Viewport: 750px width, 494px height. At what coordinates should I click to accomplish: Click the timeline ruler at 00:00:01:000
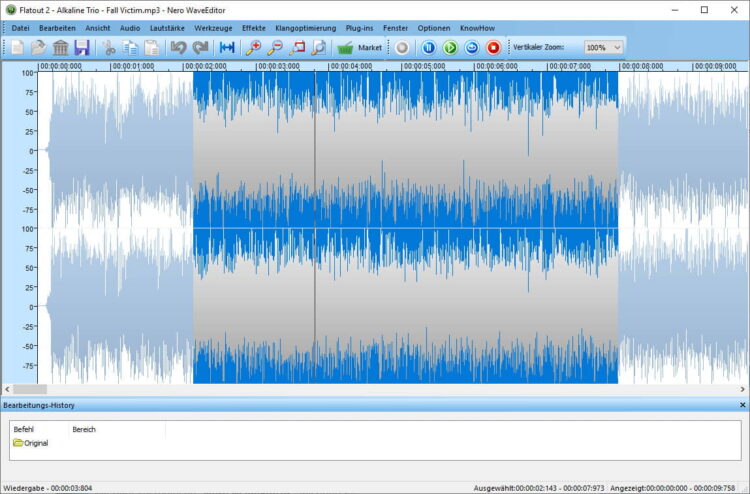point(133,66)
